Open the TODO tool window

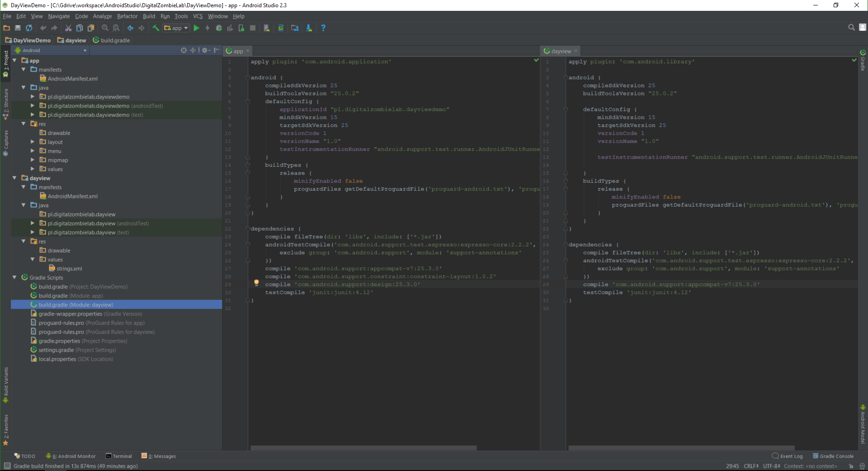click(24, 456)
